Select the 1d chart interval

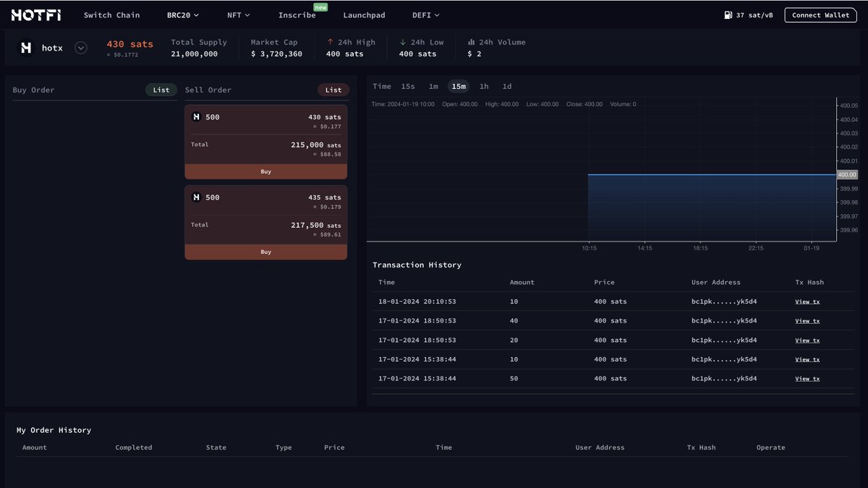pos(507,86)
